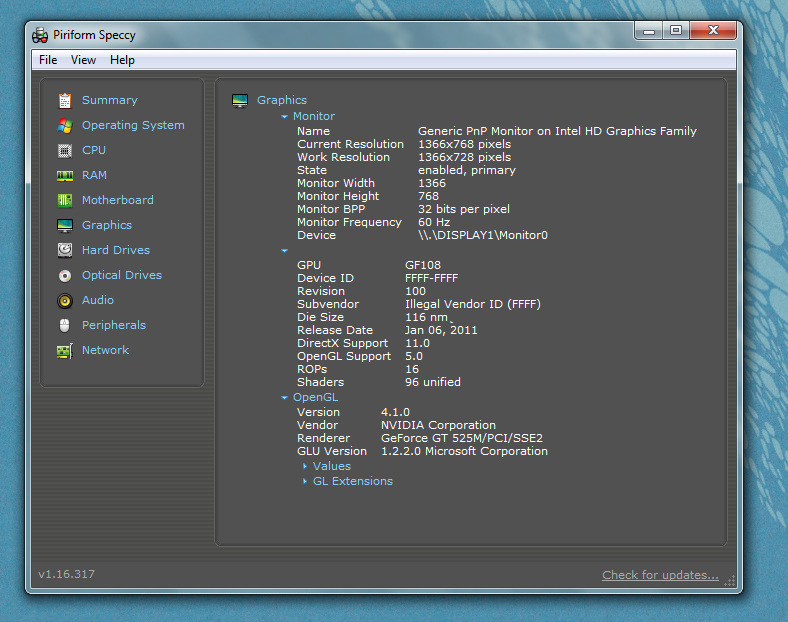Click the Motherboard icon in the sidebar

(x=65, y=200)
